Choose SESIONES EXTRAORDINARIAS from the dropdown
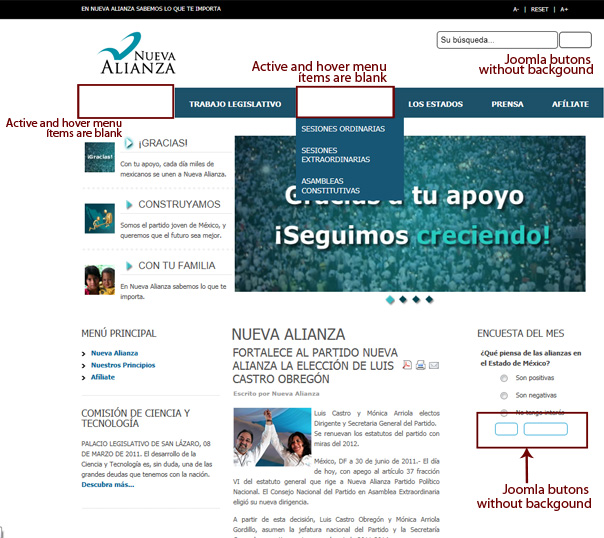Screen dimensions: 604x538 336,155
